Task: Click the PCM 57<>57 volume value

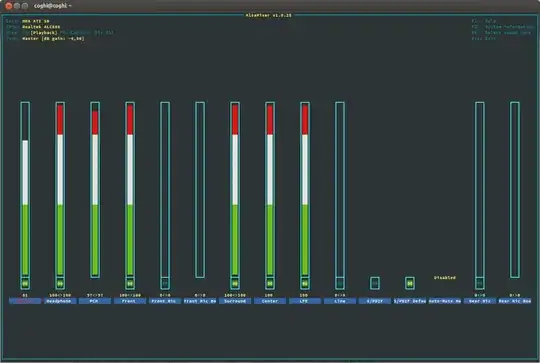Action: (x=95, y=295)
